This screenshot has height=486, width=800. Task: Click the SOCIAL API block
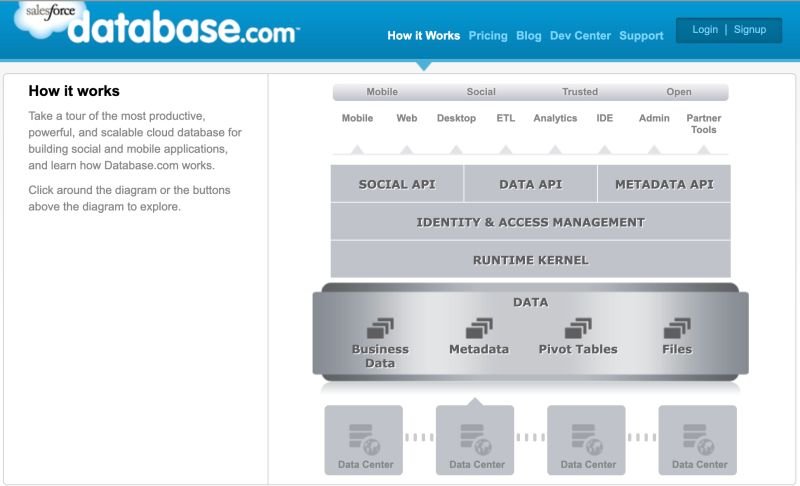click(397, 184)
